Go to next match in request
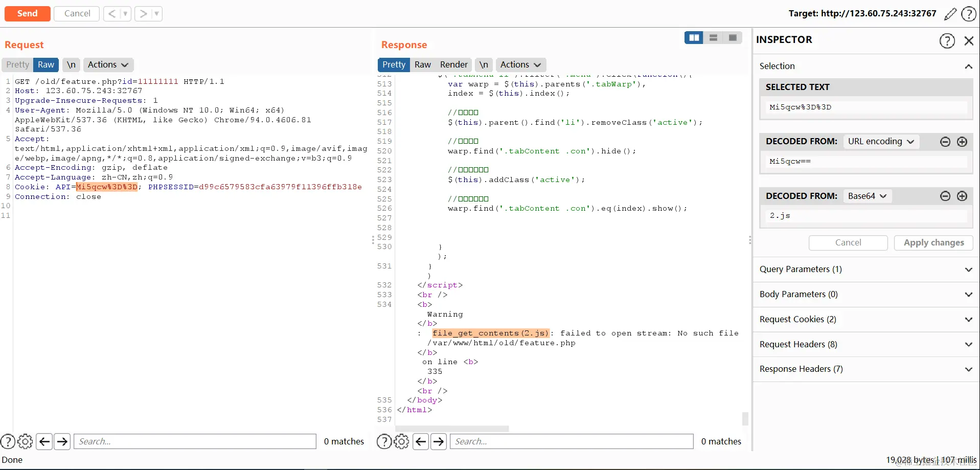Viewport: 980px width, 470px height. 62,441
